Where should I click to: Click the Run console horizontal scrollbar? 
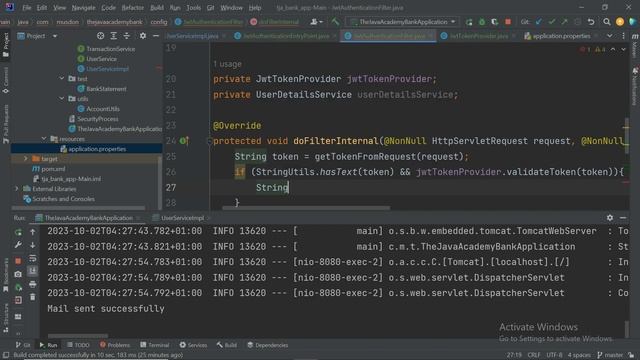78,336
